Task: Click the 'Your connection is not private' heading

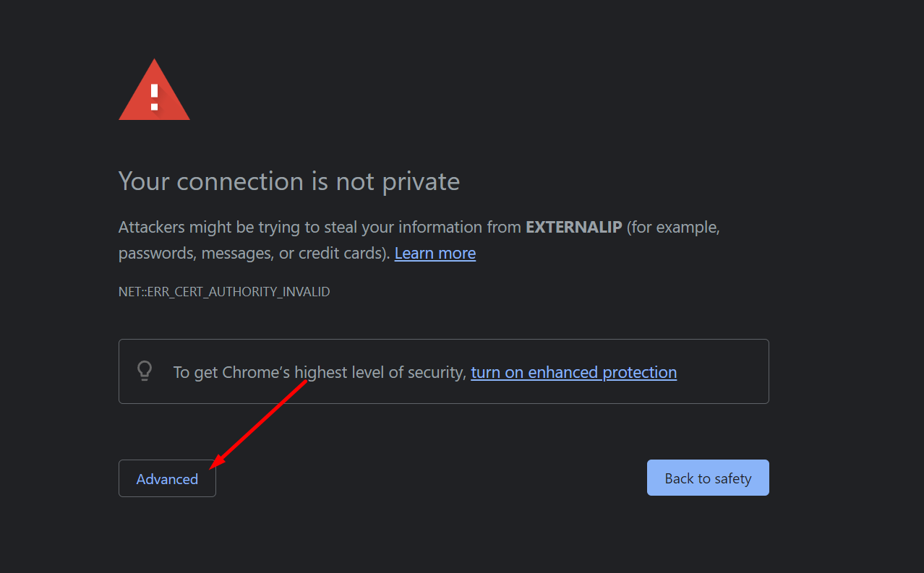Action: pos(289,181)
